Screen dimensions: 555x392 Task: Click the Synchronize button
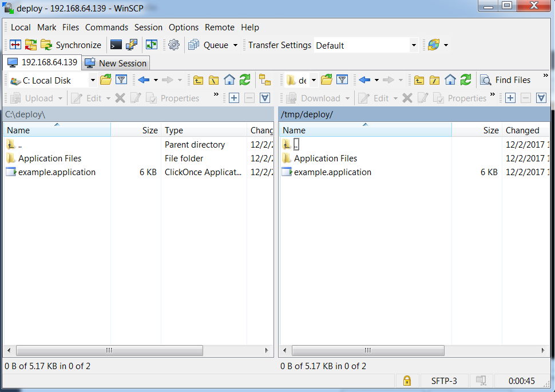pos(71,45)
